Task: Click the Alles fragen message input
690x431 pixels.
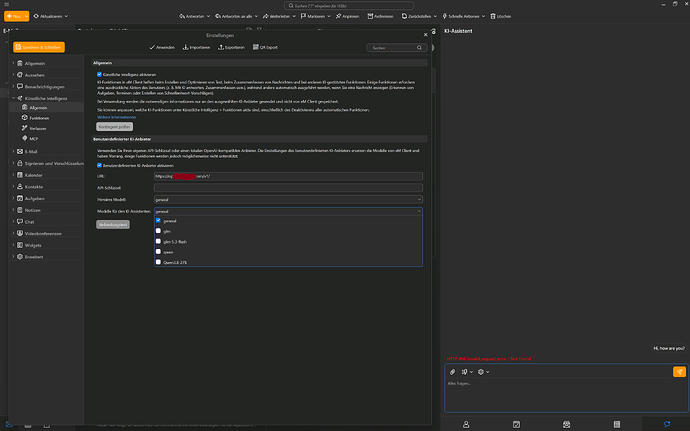Action: (x=565, y=395)
